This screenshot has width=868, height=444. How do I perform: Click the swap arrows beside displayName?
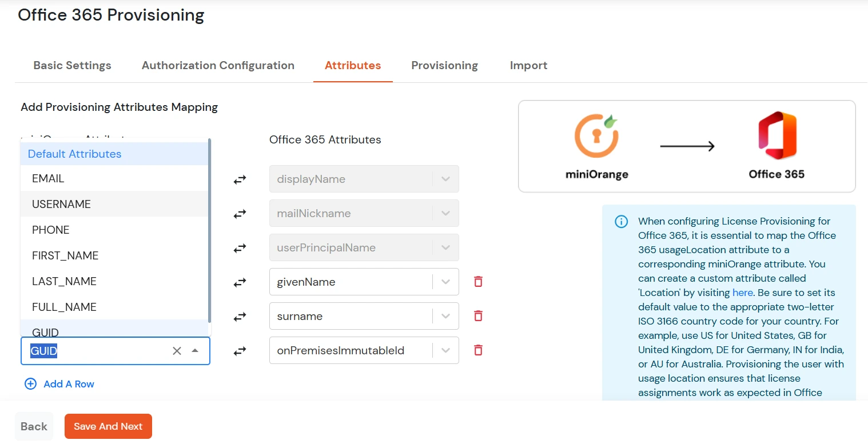point(240,179)
